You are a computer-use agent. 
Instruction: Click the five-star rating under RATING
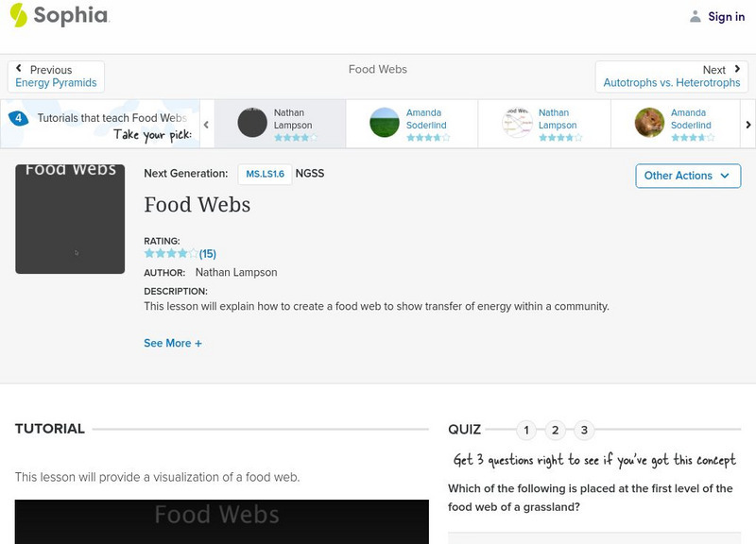pyautogui.click(x=171, y=253)
